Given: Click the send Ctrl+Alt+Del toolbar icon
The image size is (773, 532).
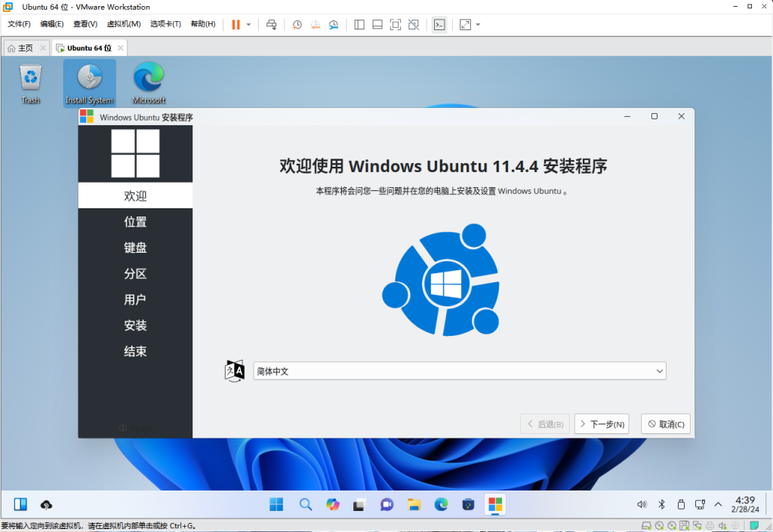Looking at the screenshot, I should 272,25.
